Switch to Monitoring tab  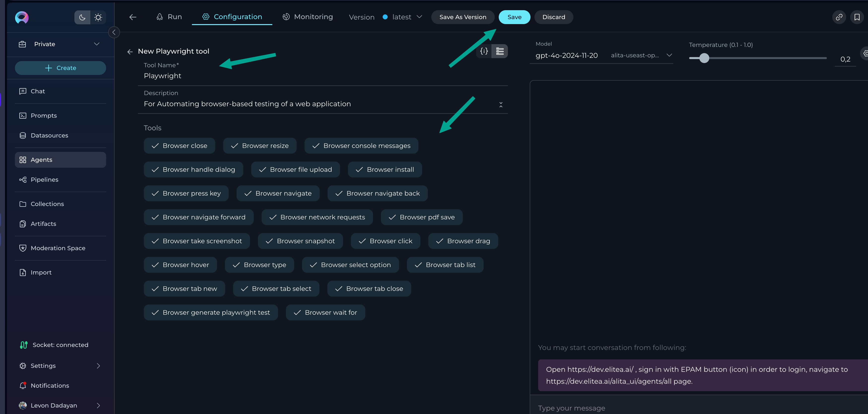[x=307, y=17]
